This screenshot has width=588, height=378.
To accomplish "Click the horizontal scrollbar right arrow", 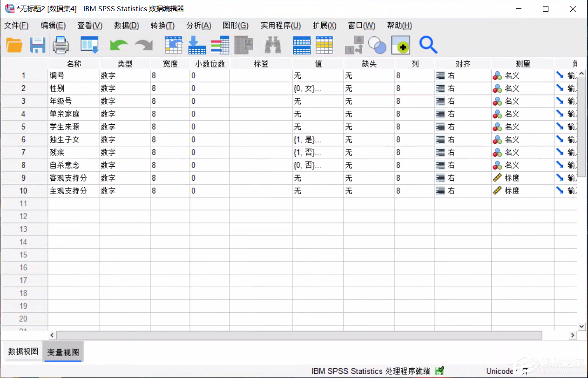I will (573, 335).
